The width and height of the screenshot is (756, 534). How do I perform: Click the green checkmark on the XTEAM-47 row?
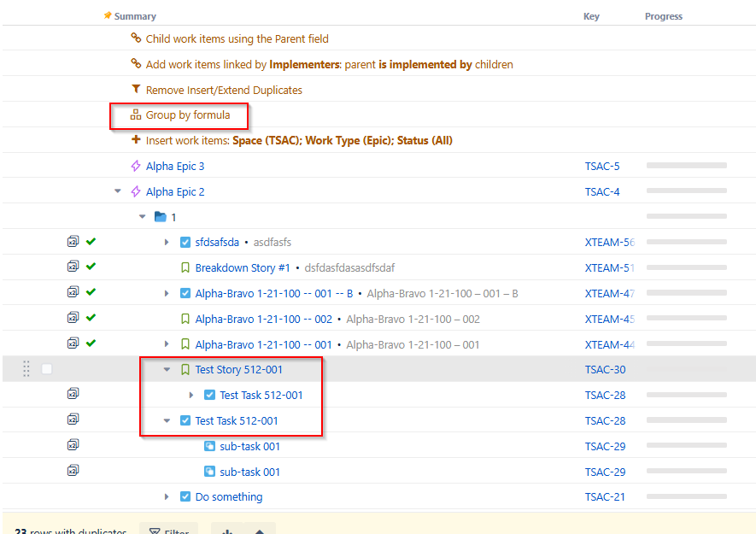coord(91,292)
